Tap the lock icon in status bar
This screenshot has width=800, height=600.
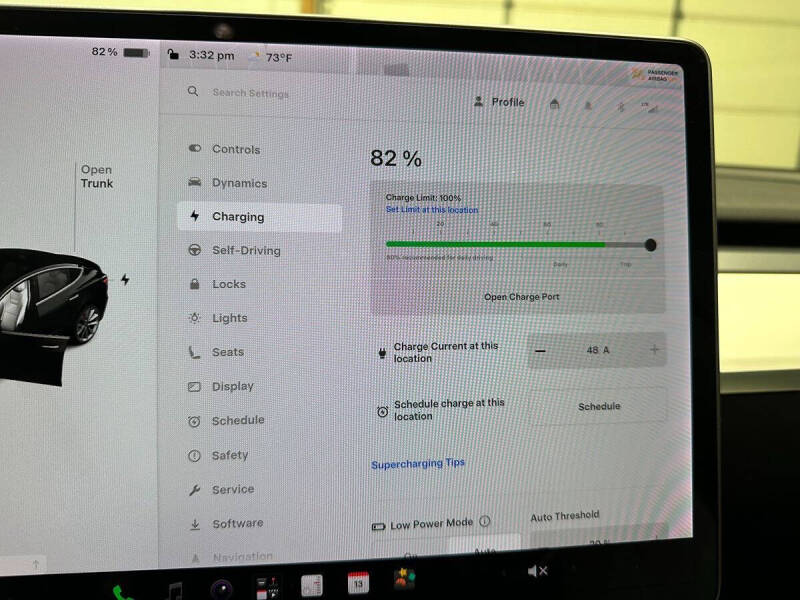173,54
